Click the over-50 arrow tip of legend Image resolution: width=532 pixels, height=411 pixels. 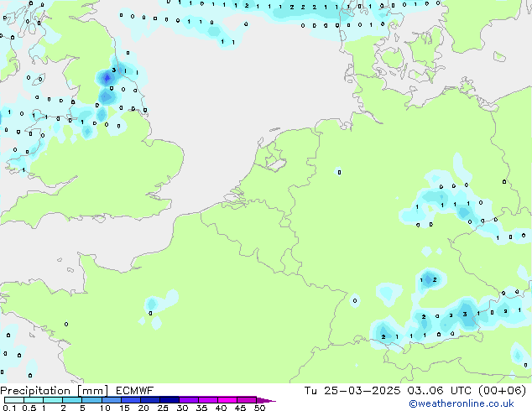(266, 400)
